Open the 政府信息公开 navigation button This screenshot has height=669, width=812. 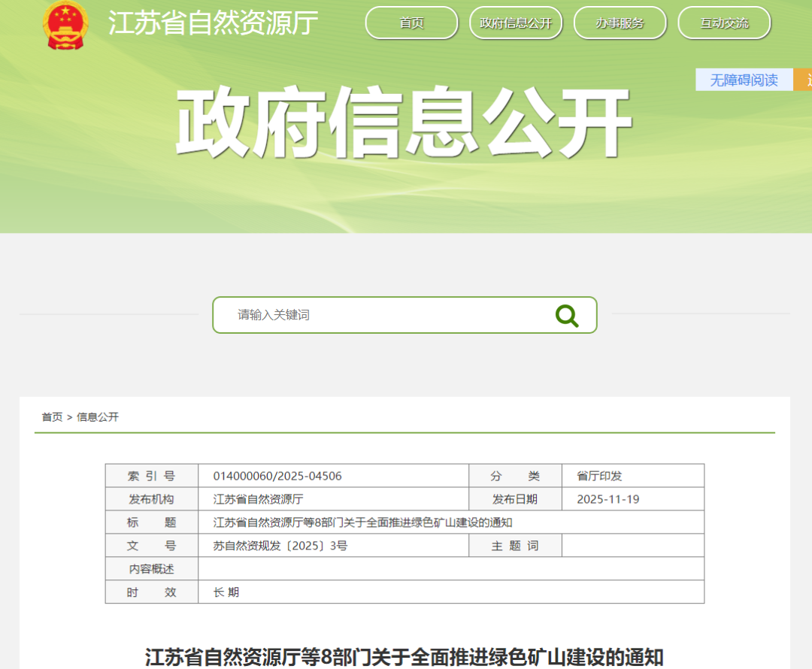[516, 23]
